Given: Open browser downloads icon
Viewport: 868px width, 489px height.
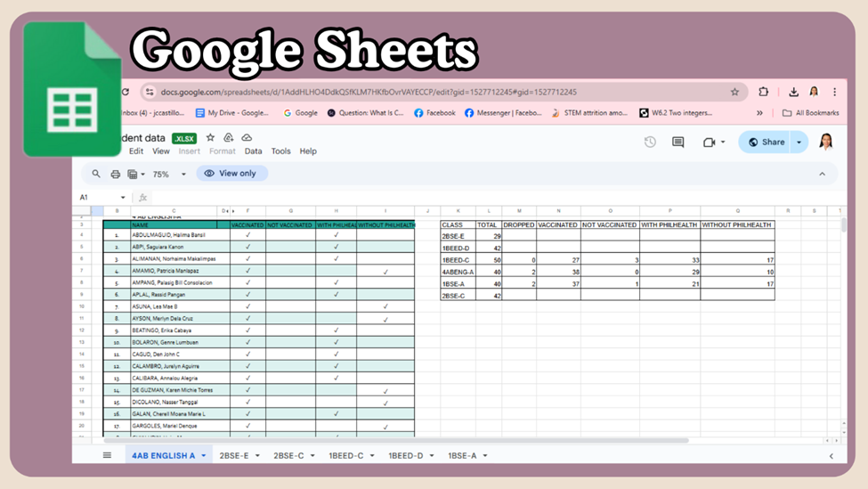Looking at the screenshot, I should 793,92.
